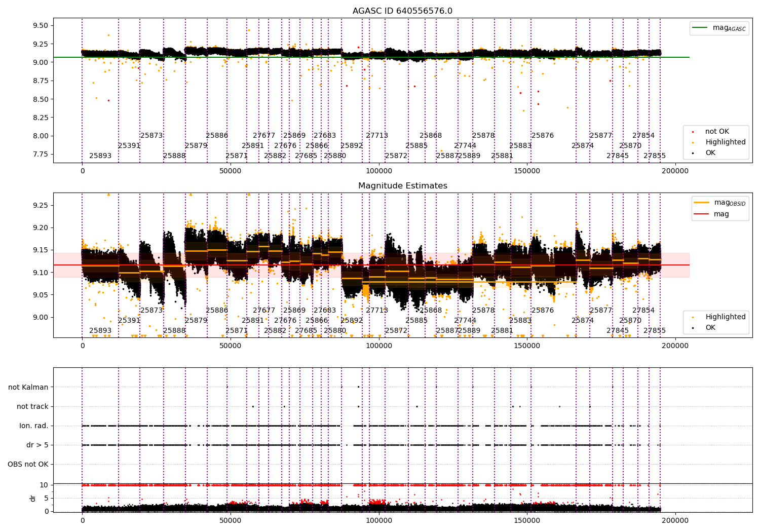Click obsid label 27713 in the top plot
The width and height of the screenshot is (760, 532).
377,135
